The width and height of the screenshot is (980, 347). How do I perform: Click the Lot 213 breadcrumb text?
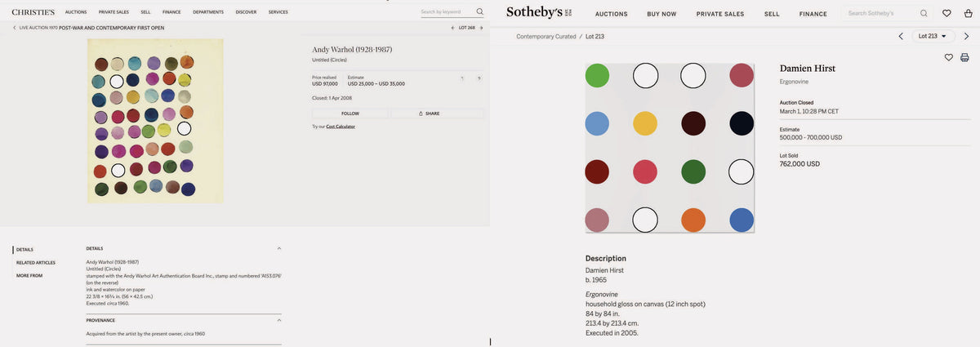coord(595,37)
